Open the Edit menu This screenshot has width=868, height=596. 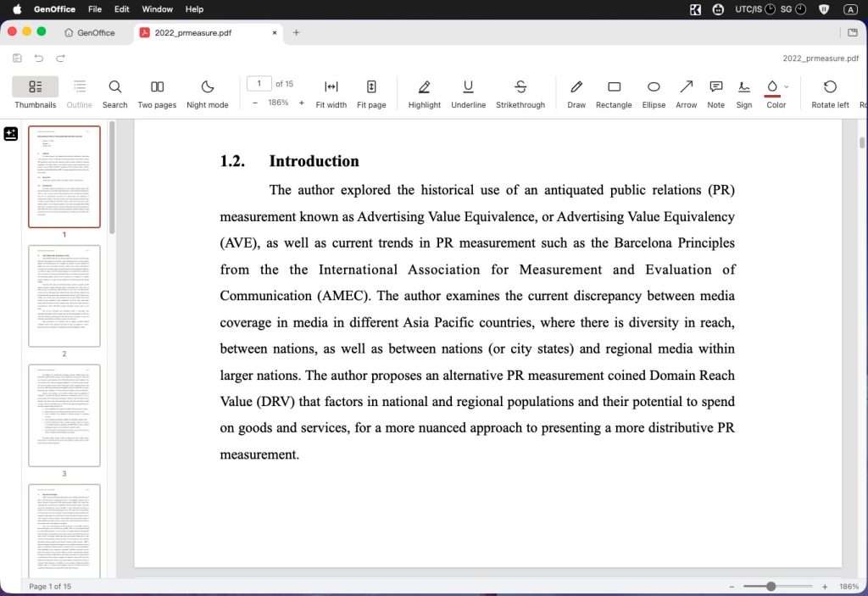pos(121,9)
